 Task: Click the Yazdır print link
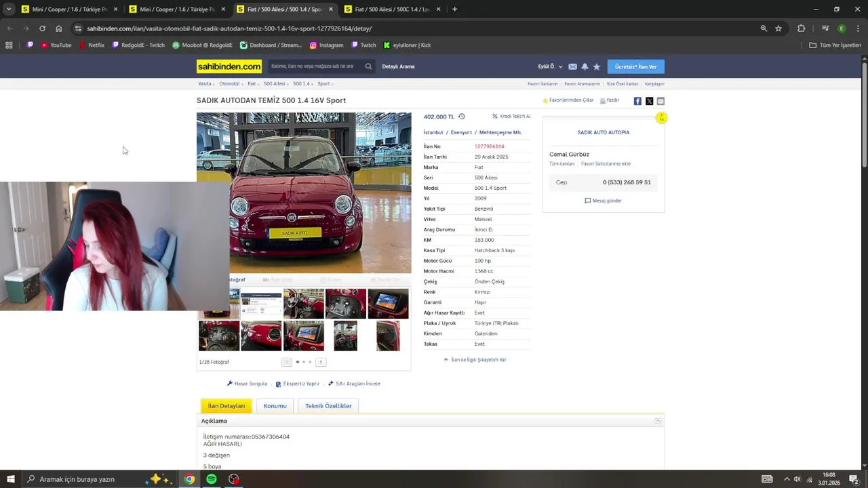point(610,100)
